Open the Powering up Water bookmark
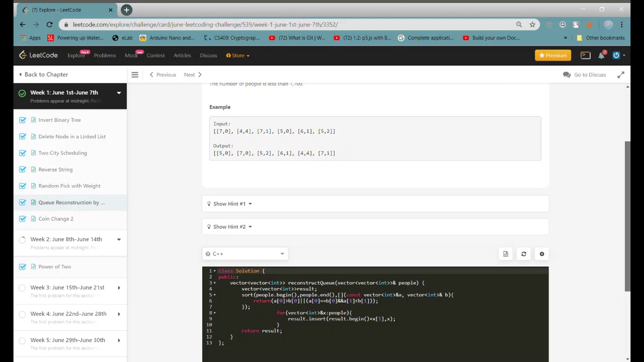644x362 pixels. tap(75, 38)
